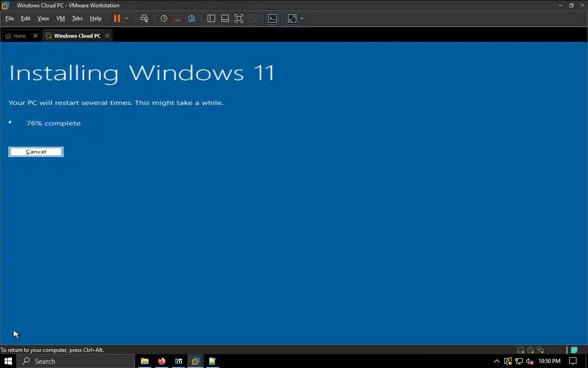Open the snapshot manager
588x368 pixels.
coord(192,18)
